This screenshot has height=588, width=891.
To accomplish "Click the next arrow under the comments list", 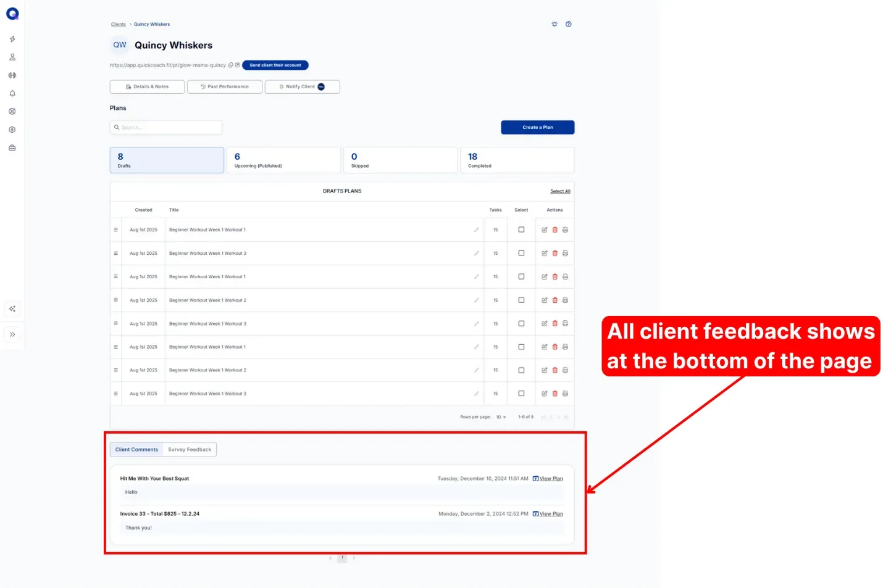I will [354, 558].
